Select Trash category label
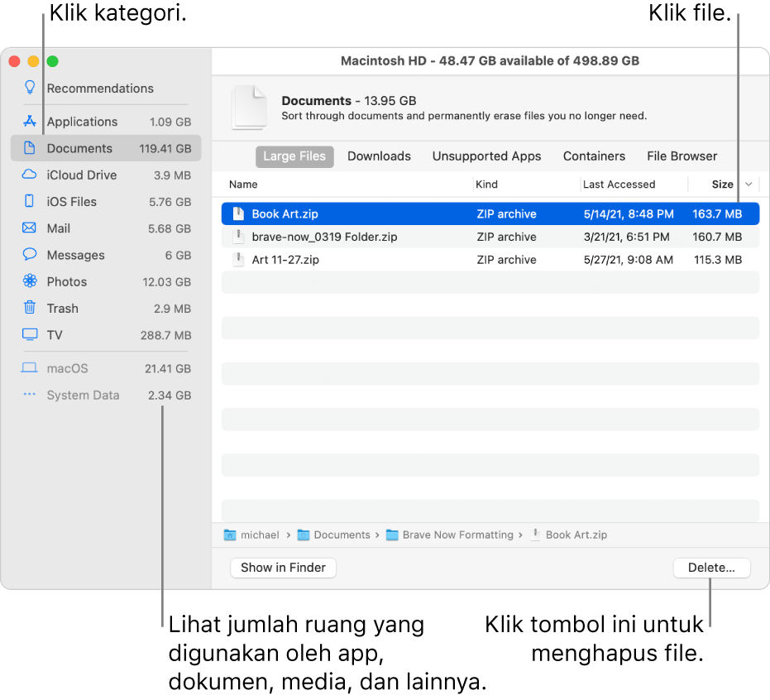 point(62,308)
